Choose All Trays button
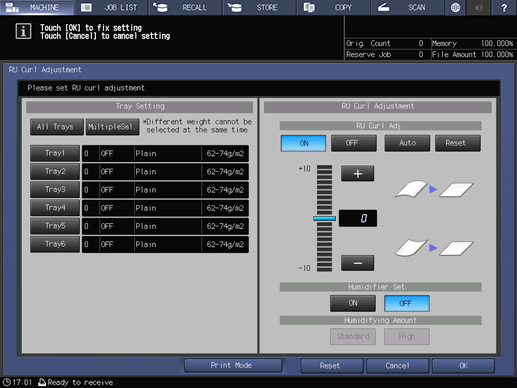 pos(57,127)
